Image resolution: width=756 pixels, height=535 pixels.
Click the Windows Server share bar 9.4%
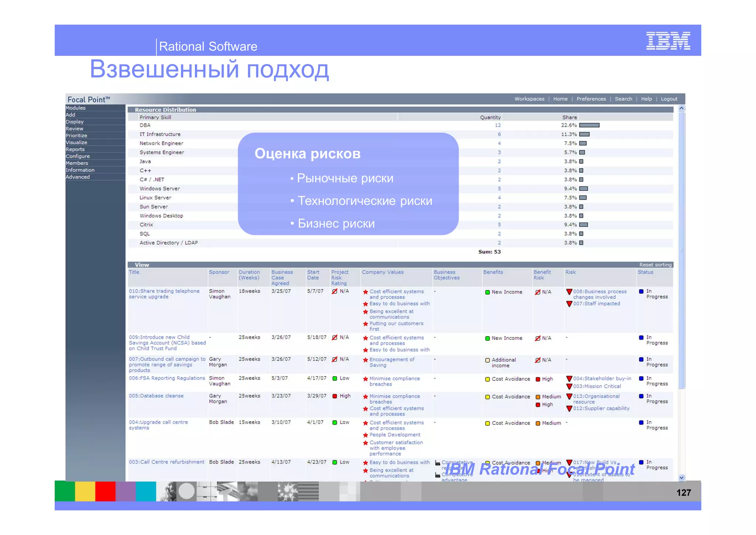point(584,189)
